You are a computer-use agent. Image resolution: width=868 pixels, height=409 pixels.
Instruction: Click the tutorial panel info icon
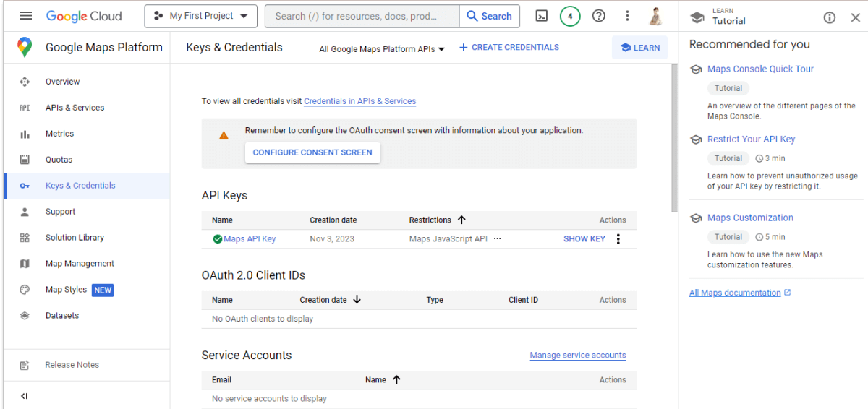(829, 17)
